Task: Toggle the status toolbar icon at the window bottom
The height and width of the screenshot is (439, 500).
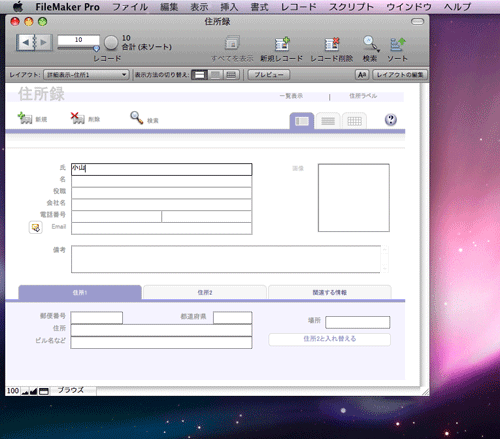Action: [x=44, y=391]
